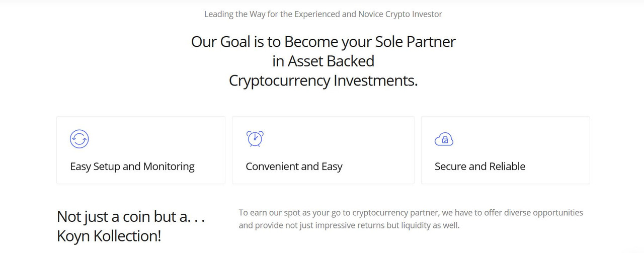Select the Easy Setup and Monitoring title
The height and width of the screenshot is (253, 644).
coord(132,166)
